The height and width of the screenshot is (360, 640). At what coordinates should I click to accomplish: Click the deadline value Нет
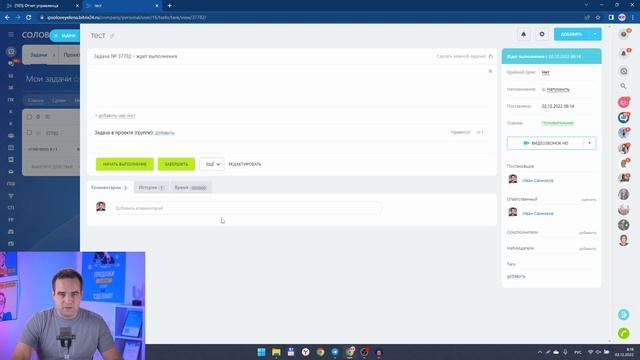pos(545,73)
